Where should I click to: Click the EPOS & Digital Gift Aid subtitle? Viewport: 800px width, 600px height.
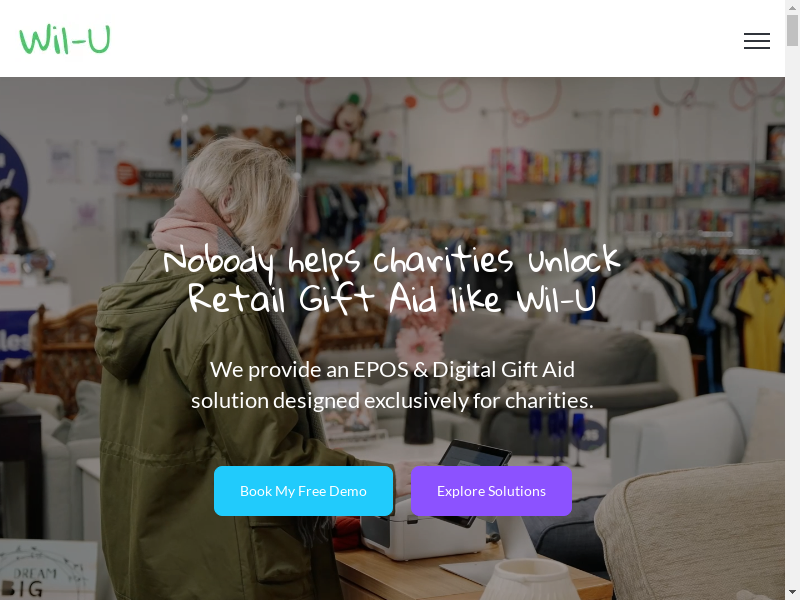point(392,385)
